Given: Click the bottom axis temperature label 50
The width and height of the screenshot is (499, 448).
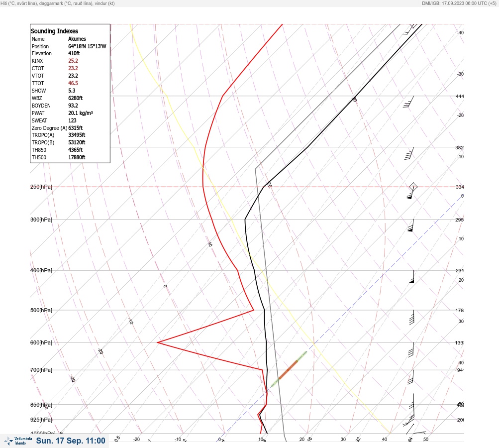Looking at the screenshot, I should [x=426, y=440].
